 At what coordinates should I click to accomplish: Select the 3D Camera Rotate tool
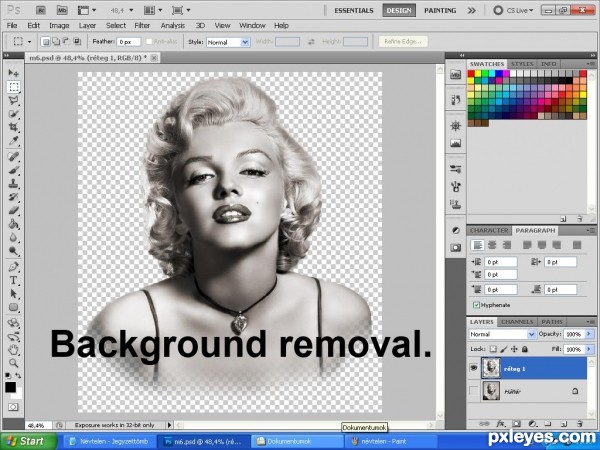pos(13,337)
